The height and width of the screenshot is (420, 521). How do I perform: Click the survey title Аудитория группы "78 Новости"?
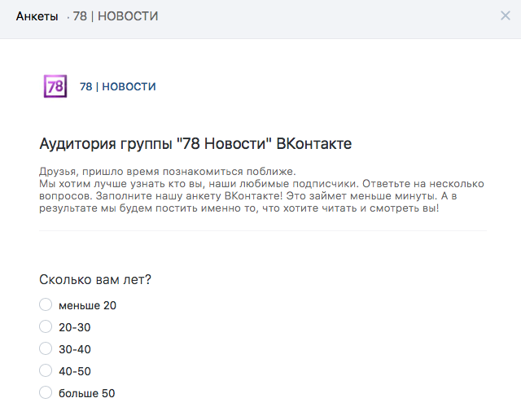click(x=195, y=144)
